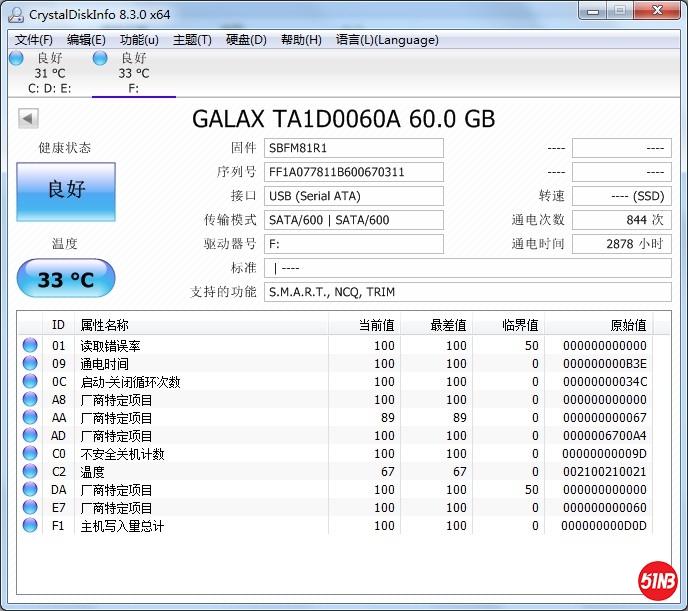Click status orb for 主机写入量总计 row

30,526
